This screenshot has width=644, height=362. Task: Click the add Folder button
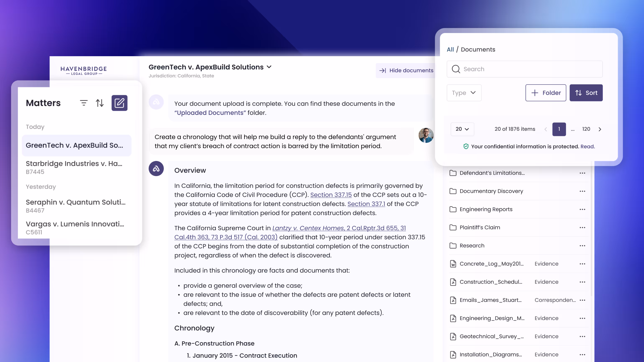click(x=546, y=93)
